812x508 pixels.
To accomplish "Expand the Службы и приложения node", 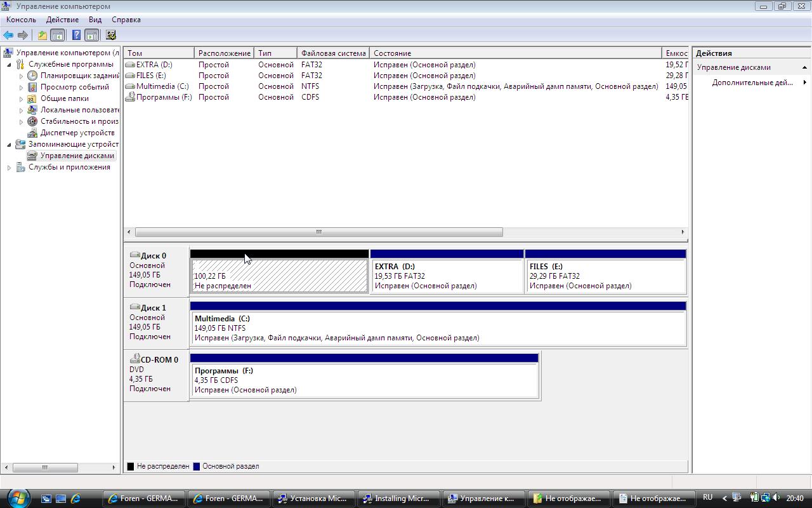I will [x=10, y=168].
